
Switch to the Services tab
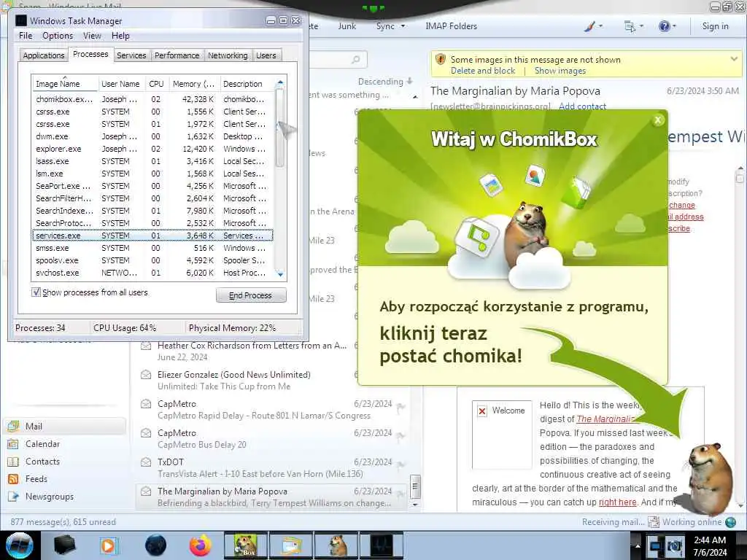point(131,55)
